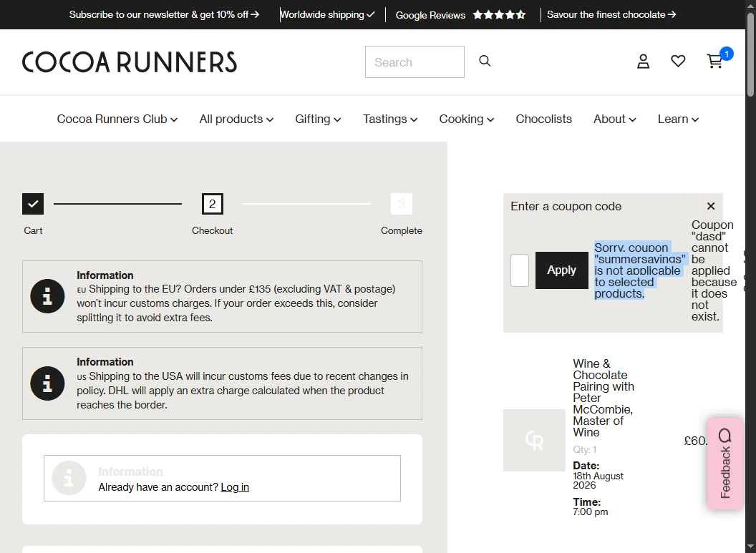756x553 pixels.
Task: Click the EU shipping information icon
Action: coord(47,296)
